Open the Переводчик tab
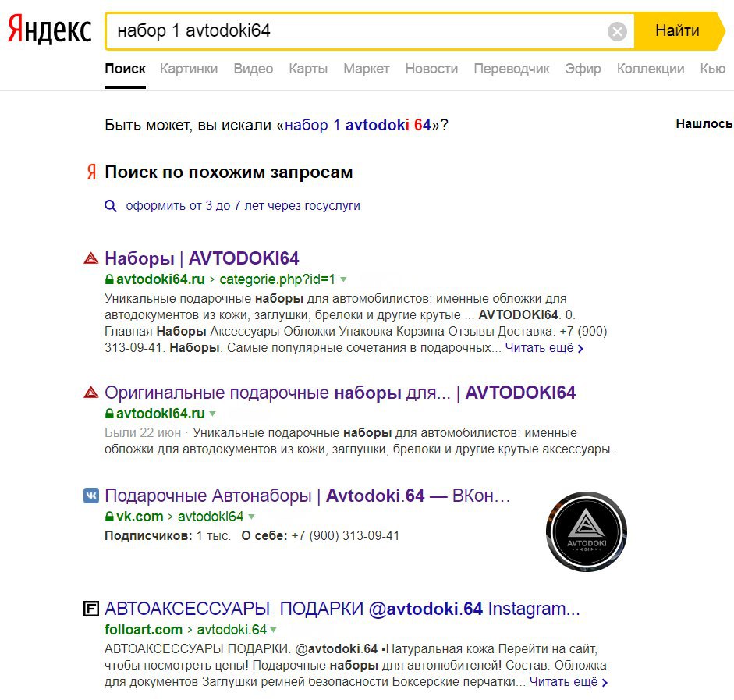Screen dimensions: 734x700 [x=512, y=69]
